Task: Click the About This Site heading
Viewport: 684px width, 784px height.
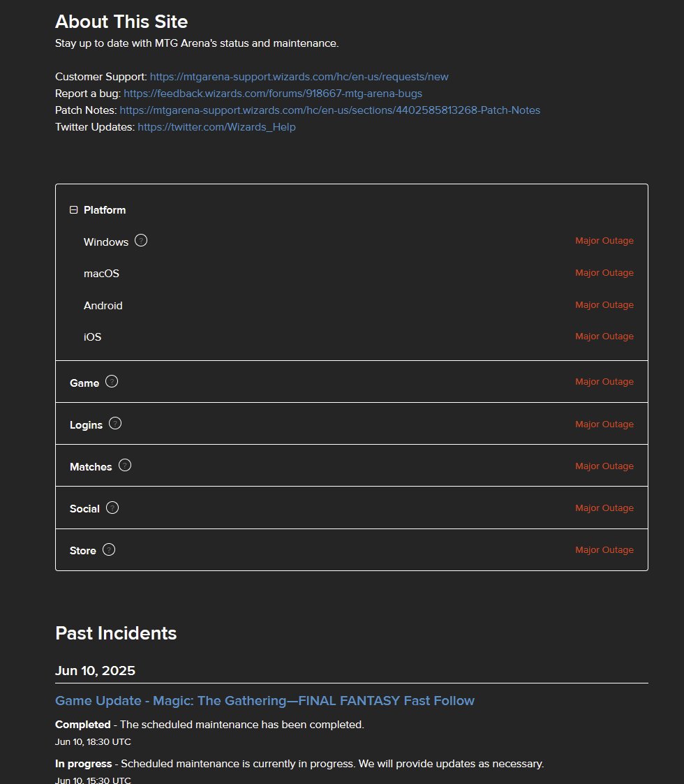Action: click(121, 22)
